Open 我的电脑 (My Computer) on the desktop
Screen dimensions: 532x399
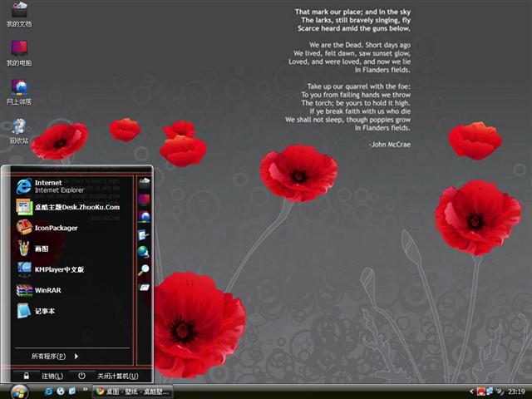tap(18, 52)
